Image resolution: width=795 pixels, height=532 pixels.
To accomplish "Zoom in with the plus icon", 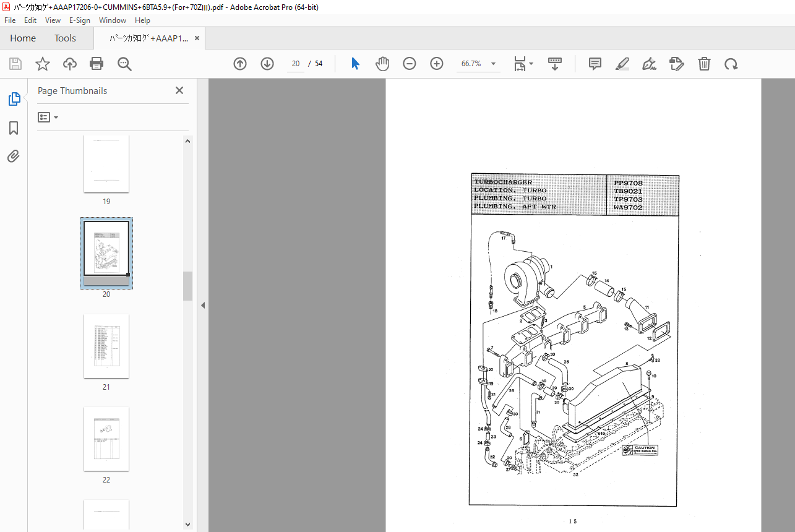I will [x=437, y=64].
